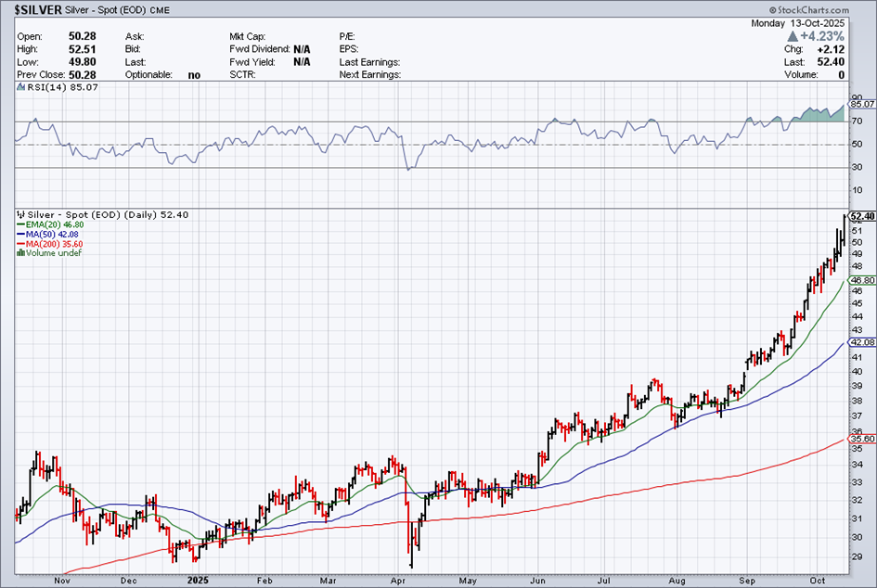Click the candlestick icon before Silver legend
Screen dimensions: 877x588
pyautogui.click(x=21, y=214)
